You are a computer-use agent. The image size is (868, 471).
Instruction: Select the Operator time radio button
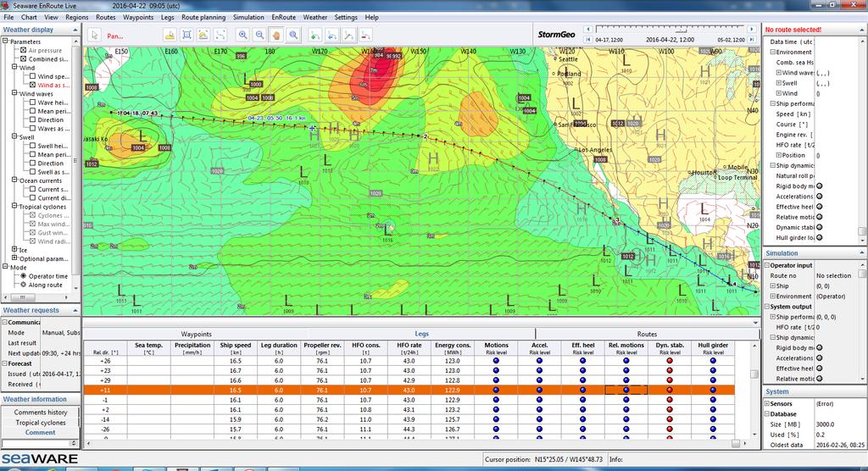click(x=23, y=275)
